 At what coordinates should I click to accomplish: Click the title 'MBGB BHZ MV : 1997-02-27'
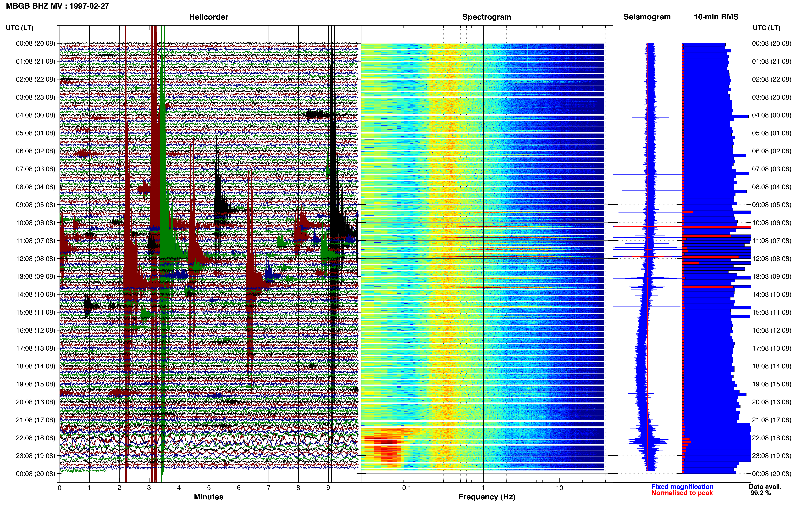57,6
